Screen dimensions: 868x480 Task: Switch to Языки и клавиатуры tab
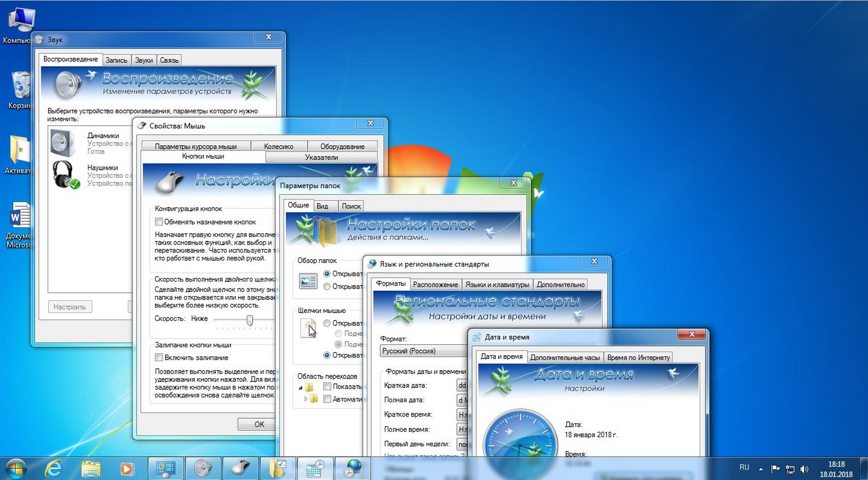coord(497,285)
